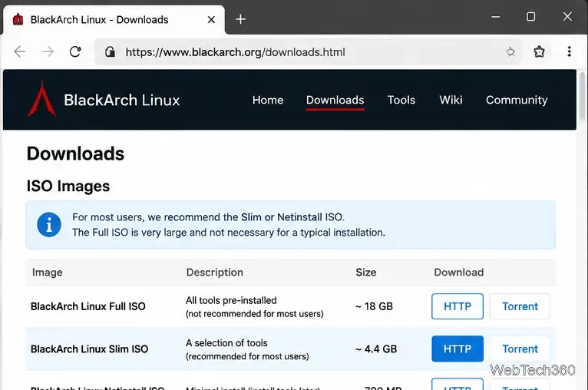Click the blue info icon in the notice
The height and width of the screenshot is (390, 588).
coord(49,225)
